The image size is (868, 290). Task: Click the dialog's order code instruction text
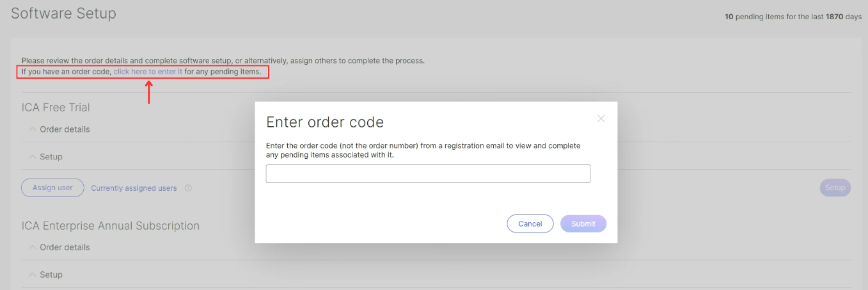(x=423, y=150)
